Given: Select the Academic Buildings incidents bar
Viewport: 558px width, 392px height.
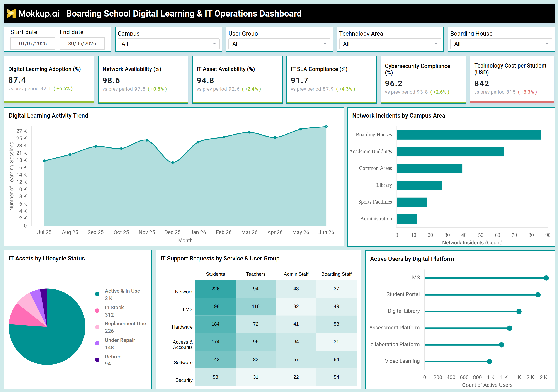Looking at the screenshot, I should pyautogui.click(x=451, y=152).
